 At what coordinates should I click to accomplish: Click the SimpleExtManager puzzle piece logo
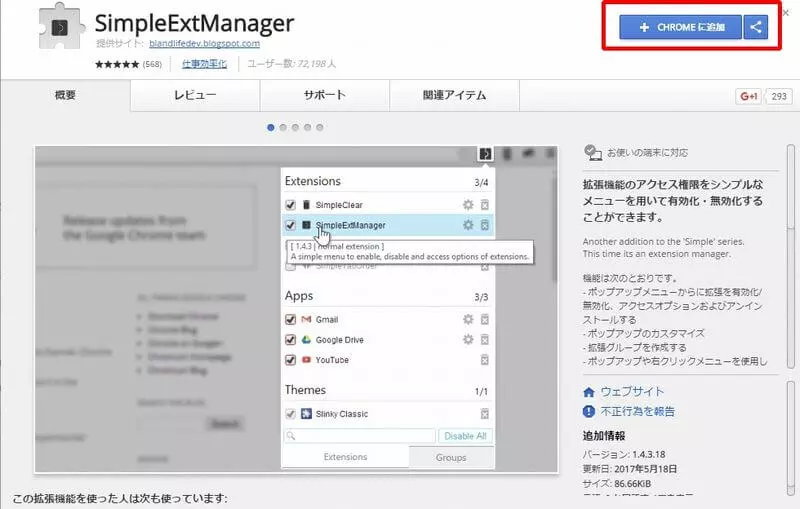60,27
